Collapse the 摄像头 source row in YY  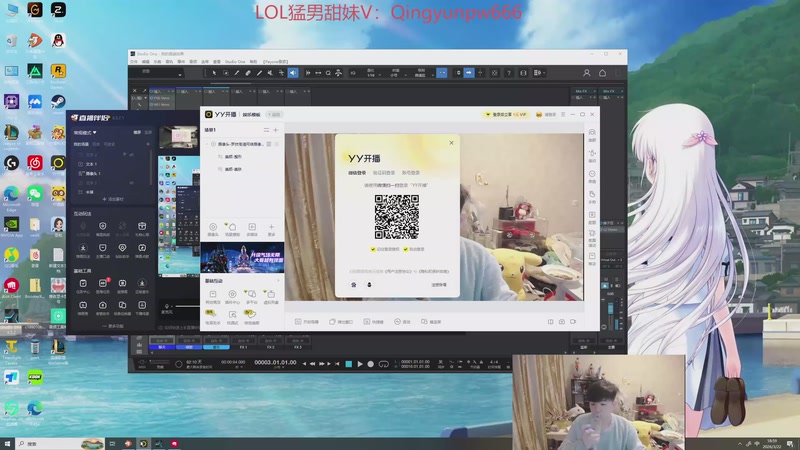(x=208, y=144)
